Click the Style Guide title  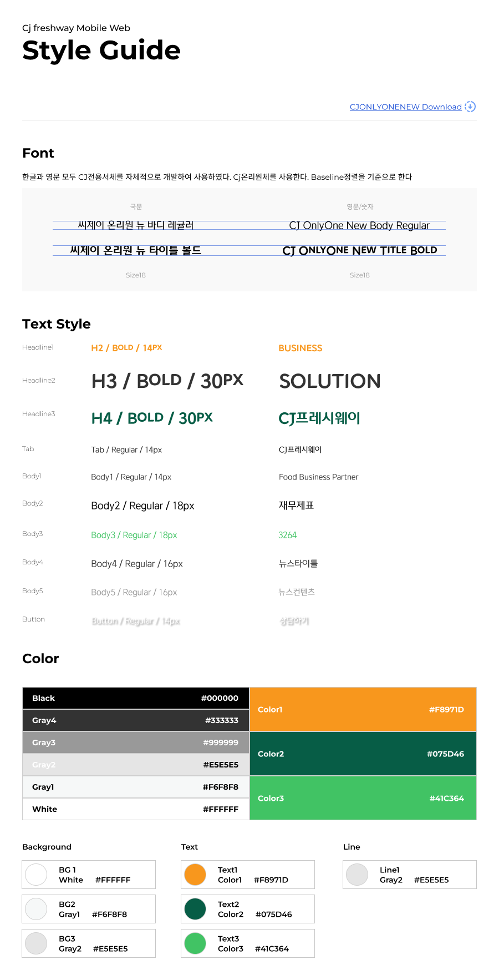pyautogui.click(x=101, y=50)
